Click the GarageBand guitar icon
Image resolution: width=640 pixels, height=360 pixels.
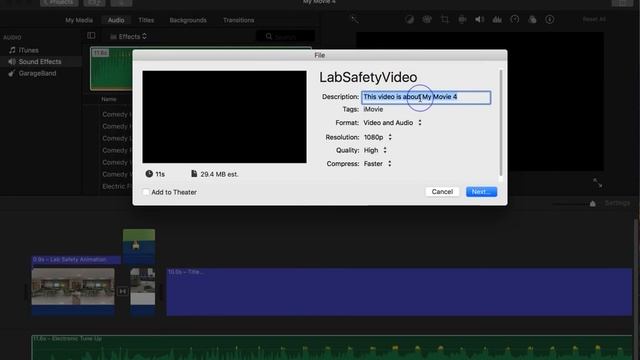pos(11,73)
